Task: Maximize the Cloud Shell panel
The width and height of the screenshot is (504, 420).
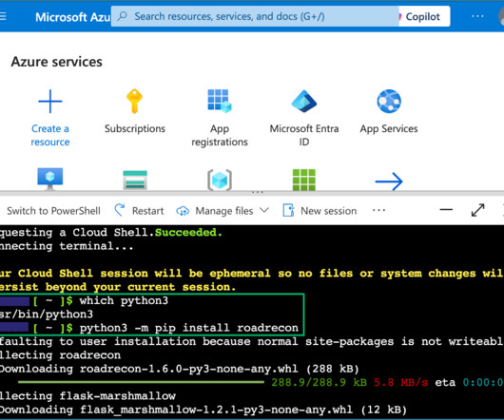Action: (x=477, y=210)
